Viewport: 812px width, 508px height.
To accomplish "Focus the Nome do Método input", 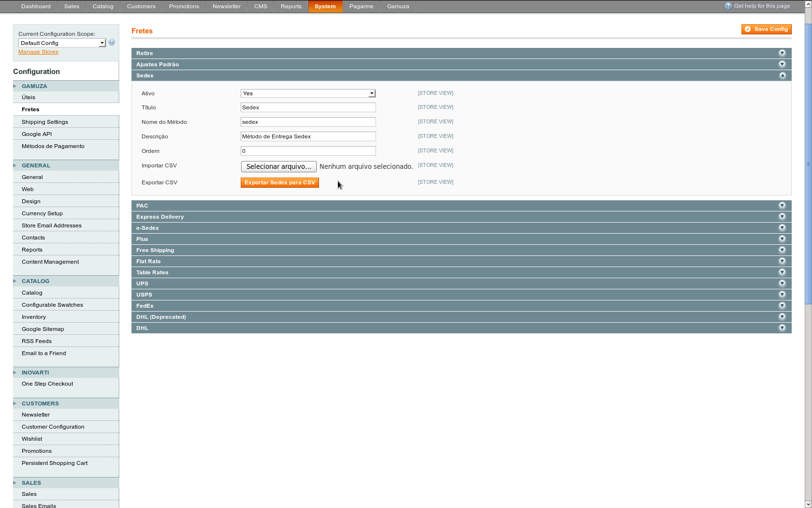I will [x=308, y=122].
